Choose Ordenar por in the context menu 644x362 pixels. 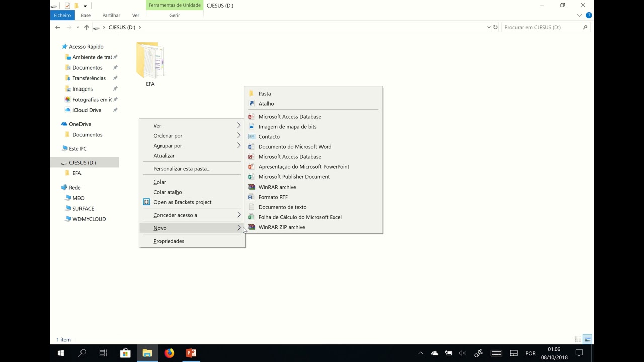coord(192,136)
